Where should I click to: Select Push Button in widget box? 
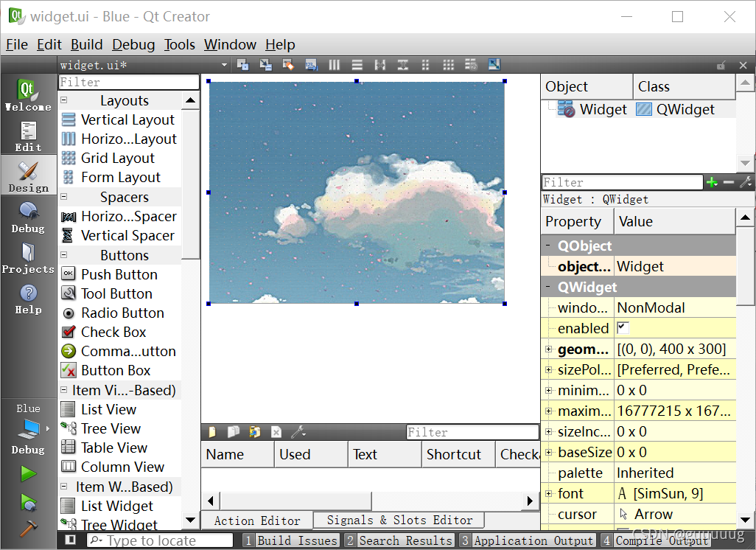point(119,274)
